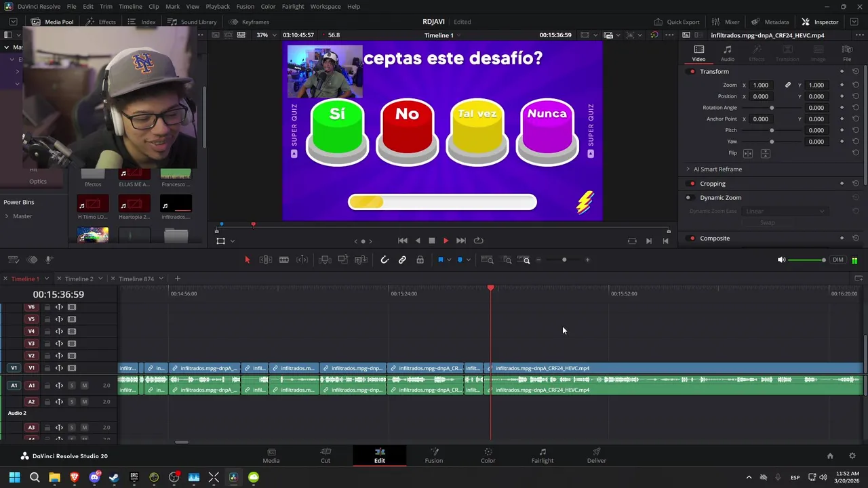
Task: Add keyframe for Rotation Angle
Action: (842, 108)
